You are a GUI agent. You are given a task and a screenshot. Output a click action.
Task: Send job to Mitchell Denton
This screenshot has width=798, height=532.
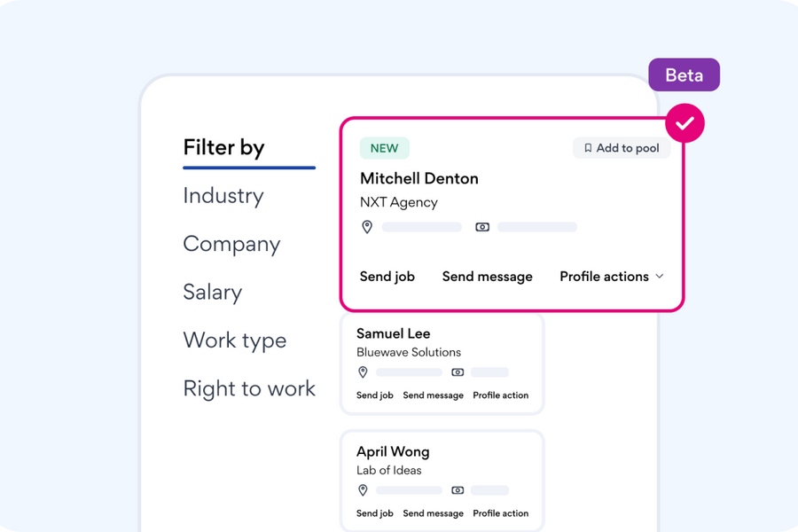tap(387, 277)
